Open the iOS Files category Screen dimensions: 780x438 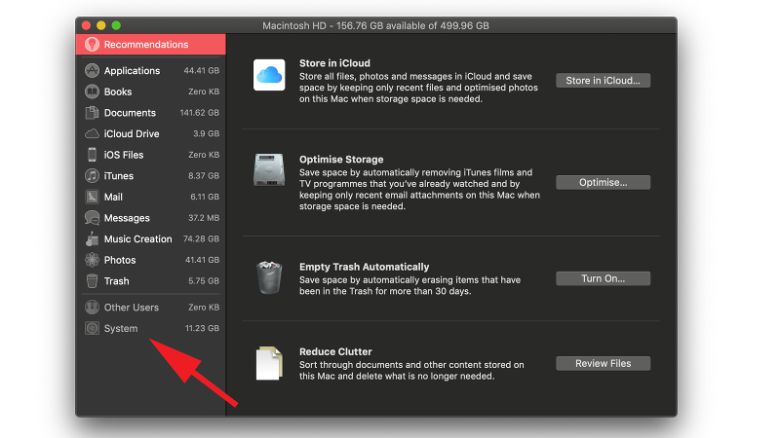coord(124,155)
